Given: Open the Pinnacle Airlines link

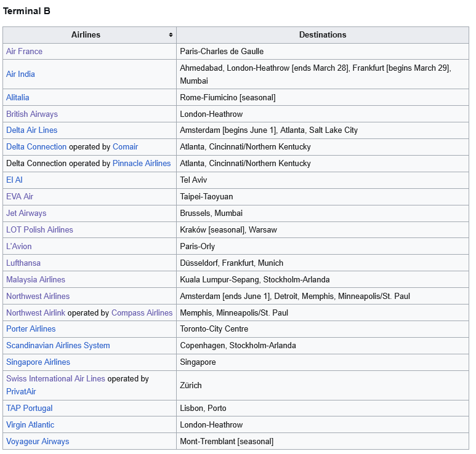Looking at the screenshot, I should [x=142, y=164].
